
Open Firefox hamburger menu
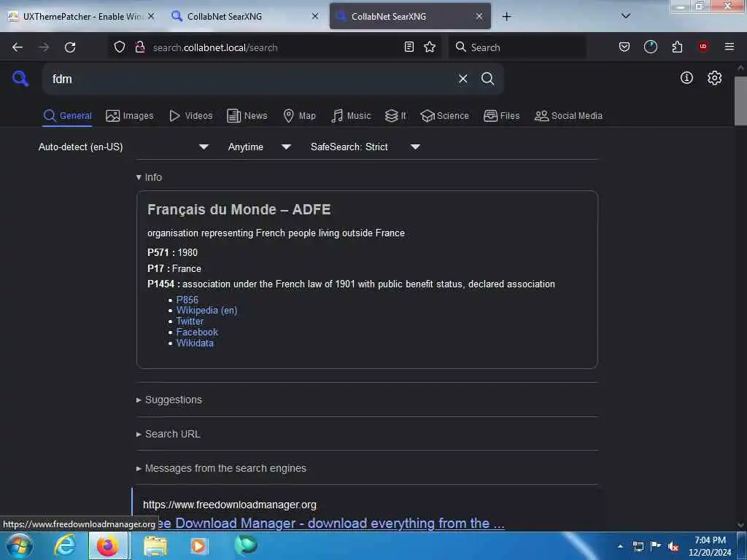tap(729, 47)
